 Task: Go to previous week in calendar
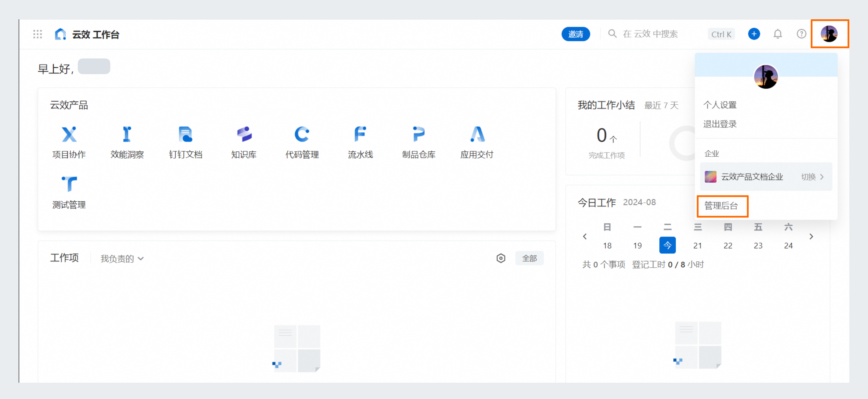pos(585,236)
